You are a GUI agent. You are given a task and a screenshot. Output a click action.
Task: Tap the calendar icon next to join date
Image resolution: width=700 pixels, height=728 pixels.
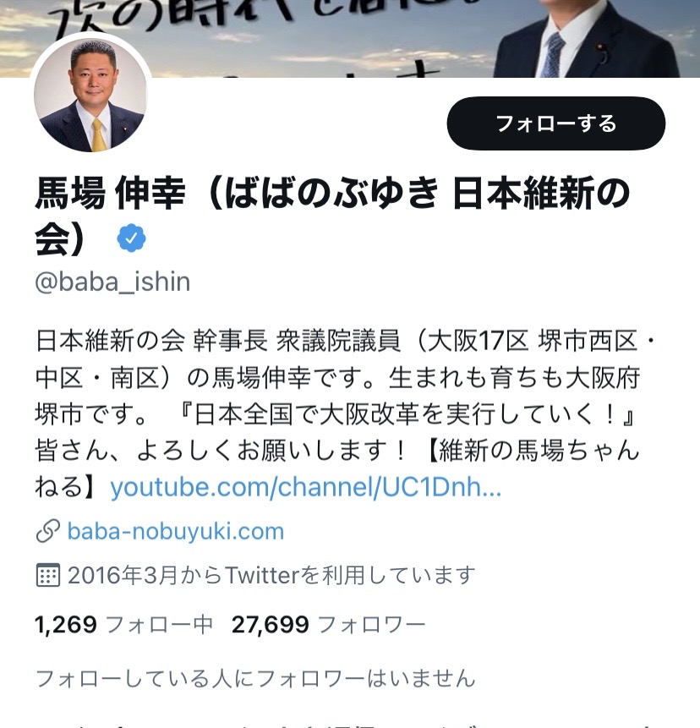pos(48,575)
